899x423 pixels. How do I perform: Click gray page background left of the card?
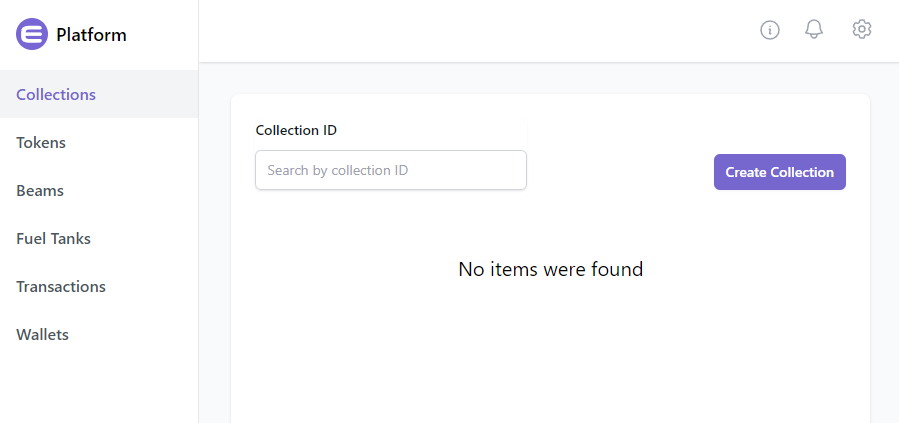point(214,250)
